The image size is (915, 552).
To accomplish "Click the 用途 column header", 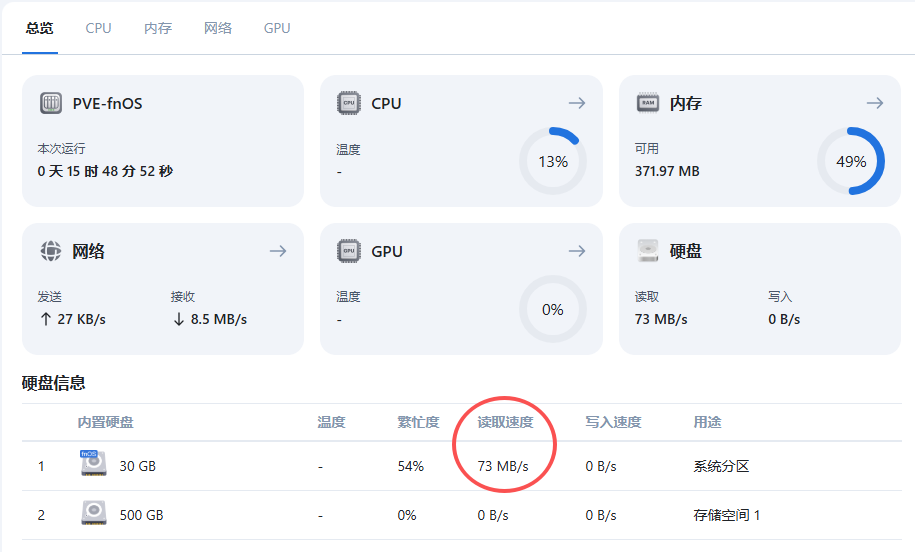I will (x=707, y=422).
